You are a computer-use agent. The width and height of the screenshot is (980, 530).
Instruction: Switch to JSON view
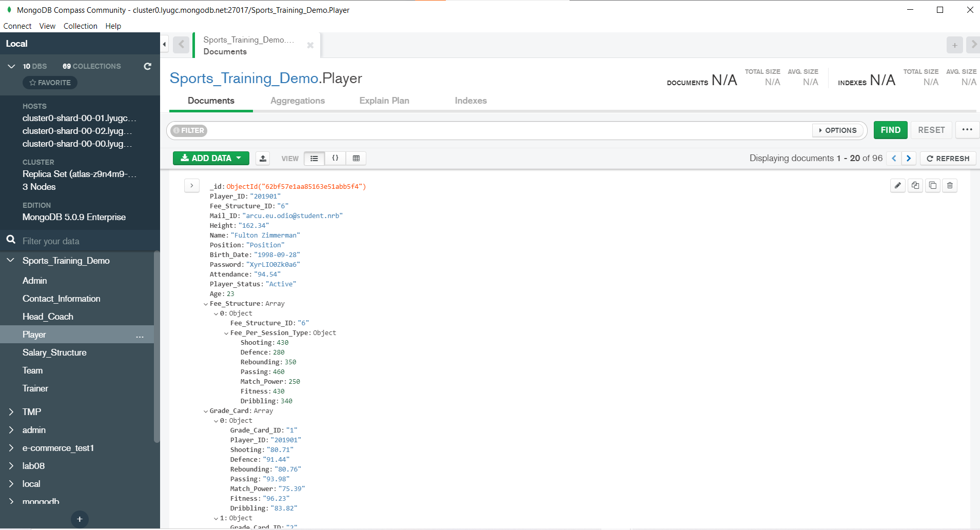(335, 159)
